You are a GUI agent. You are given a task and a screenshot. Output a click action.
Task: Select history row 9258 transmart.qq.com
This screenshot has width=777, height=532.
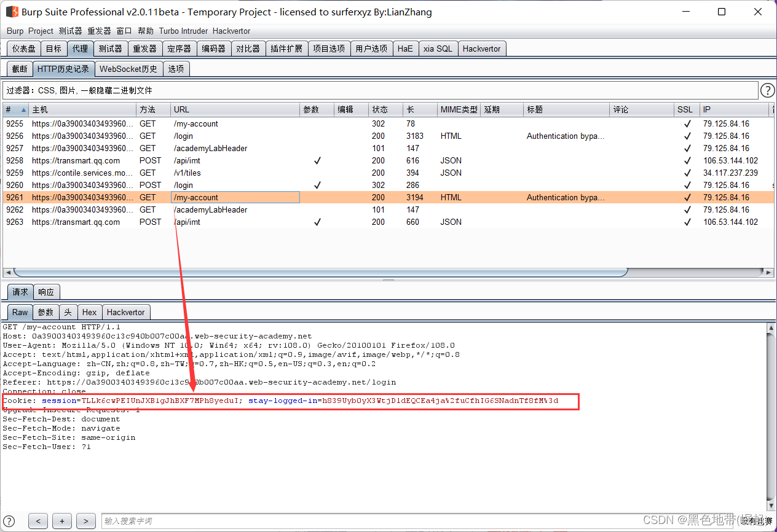pyautogui.click(x=388, y=160)
